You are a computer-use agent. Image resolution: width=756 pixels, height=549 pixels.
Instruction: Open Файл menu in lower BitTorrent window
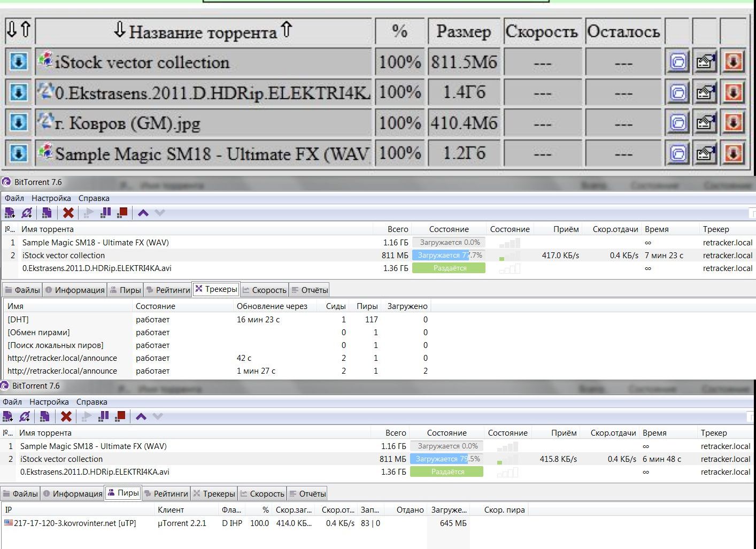12,402
